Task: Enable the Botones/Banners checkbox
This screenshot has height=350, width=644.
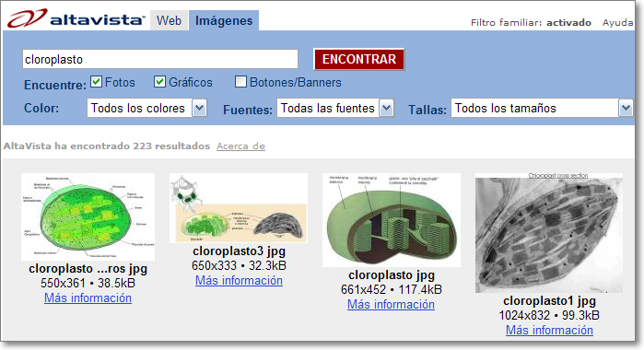Action: (x=240, y=82)
